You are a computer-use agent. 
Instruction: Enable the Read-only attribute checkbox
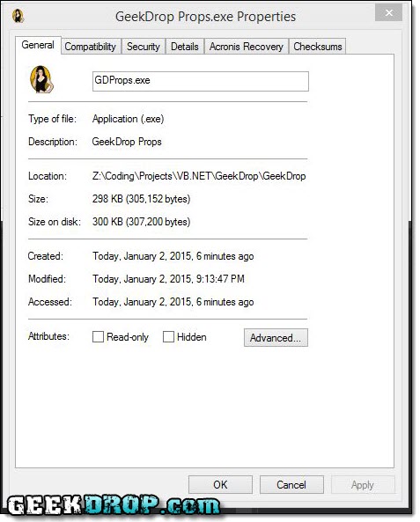[x=98, y=337]
